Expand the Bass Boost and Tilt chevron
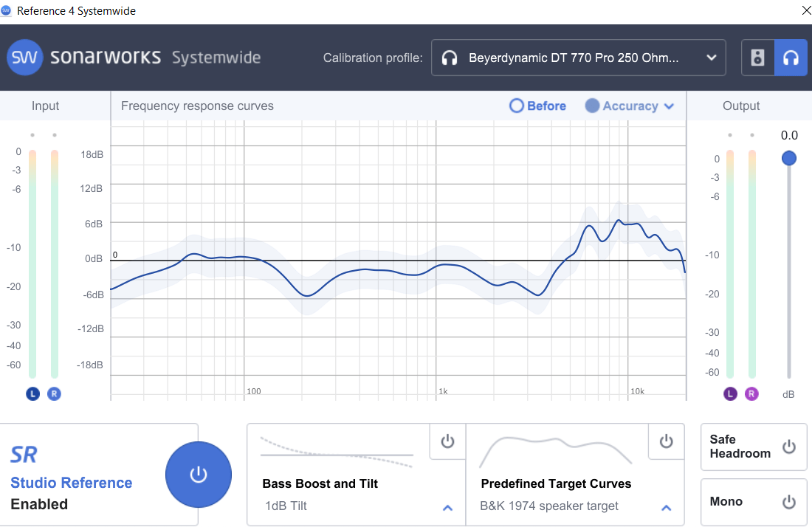This screenshot has width=812, height=527. (x=447, y=508)
